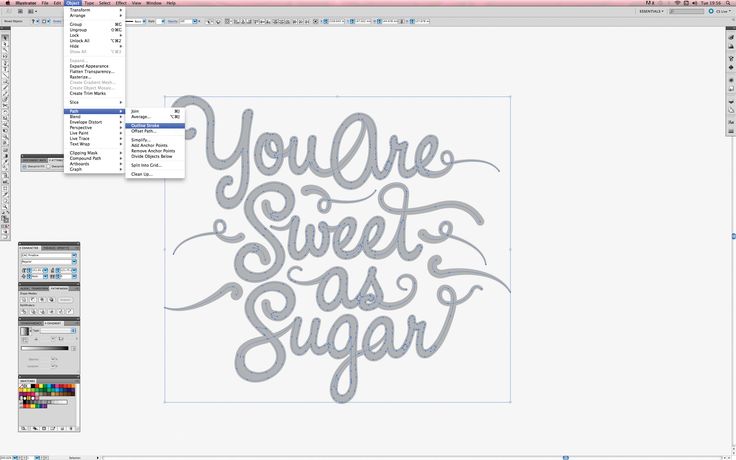Open the Effect menu in menu bar
Image resolution: width=736 pixels, height=460 pixels.
click(x=121, y=3)
